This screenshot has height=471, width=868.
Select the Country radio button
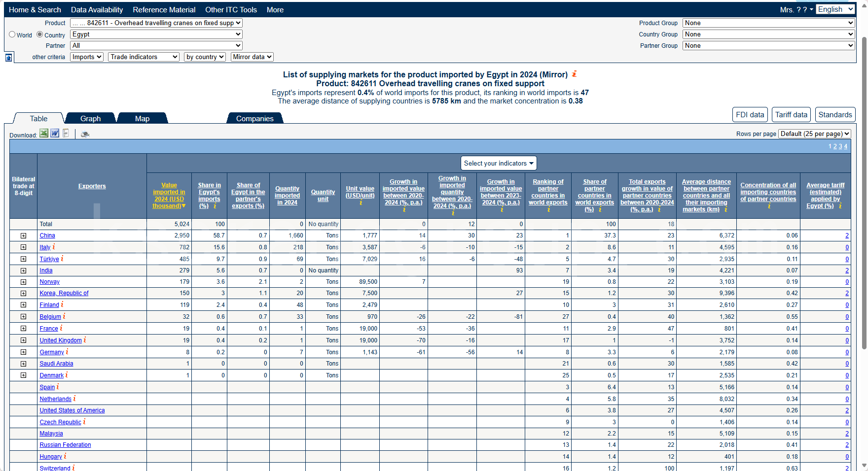40,34
